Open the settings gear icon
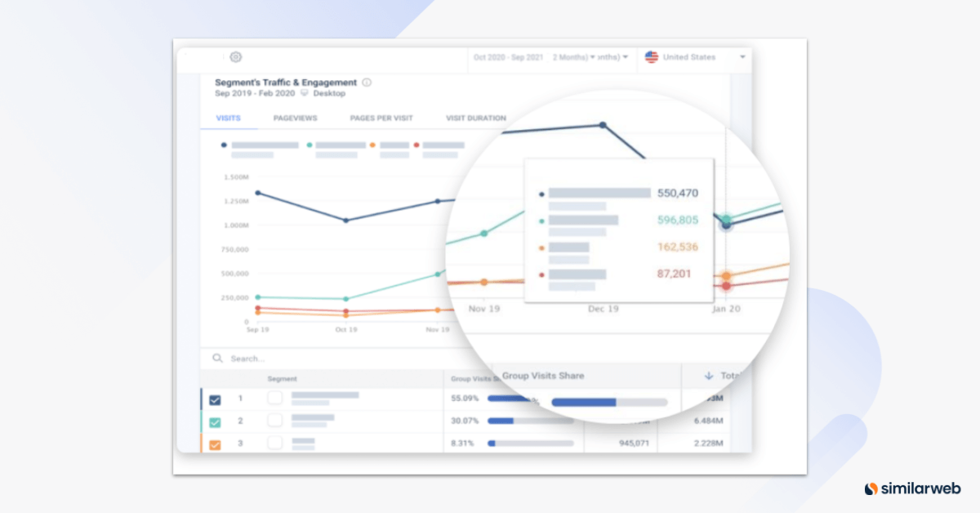Viewport: 980px width, 513px height. [x=235, y=57]
